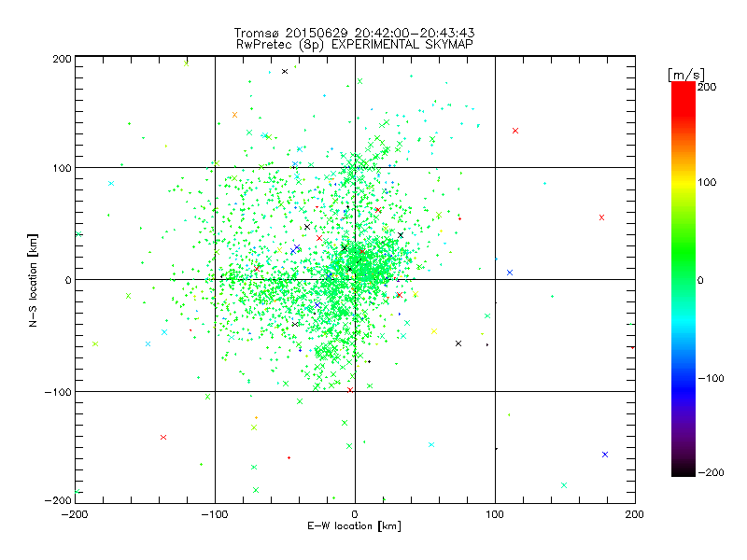This screenshot has width=747, height=560.
Task: Click the colorbar label '-100'
Action: pos(711,379)
